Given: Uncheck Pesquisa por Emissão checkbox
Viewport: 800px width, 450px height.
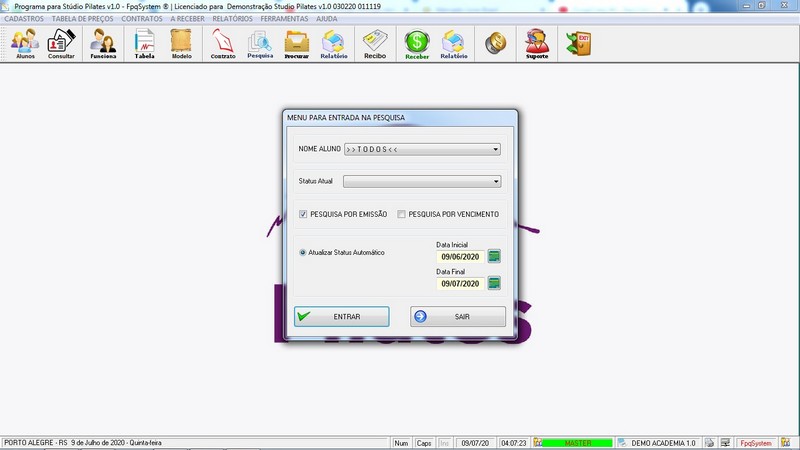Looking at the screenshot, I should coord(303,214).
